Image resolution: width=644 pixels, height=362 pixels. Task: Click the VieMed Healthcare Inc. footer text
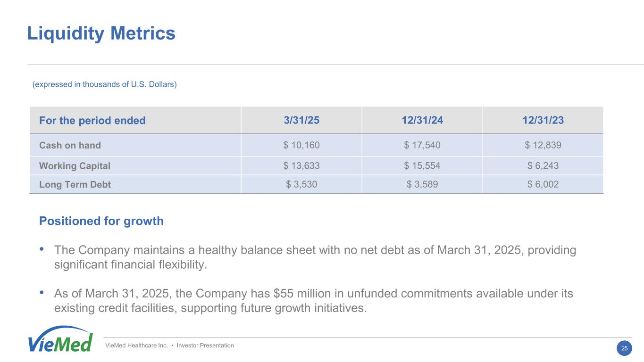click(x=170, y=346)
